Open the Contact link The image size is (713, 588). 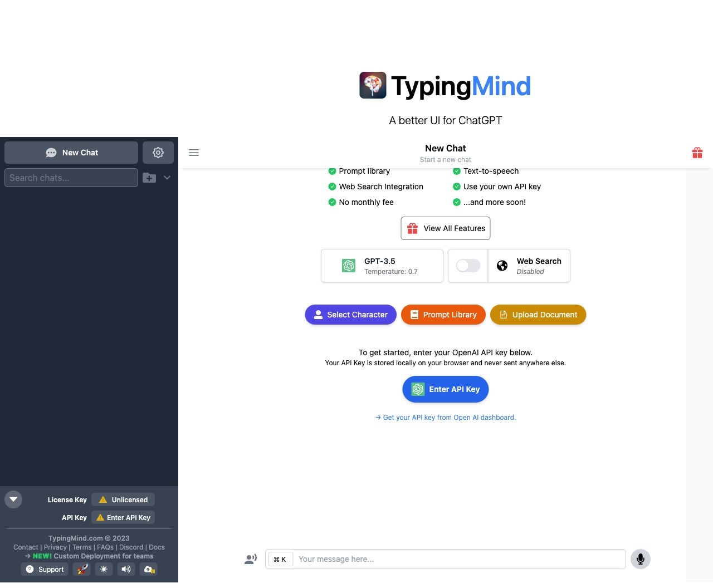click(x=26, y=547)
